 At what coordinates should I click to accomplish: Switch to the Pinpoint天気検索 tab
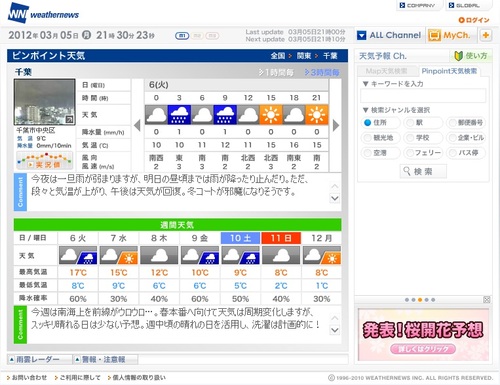pyautogui.click(x=449, y=71)
